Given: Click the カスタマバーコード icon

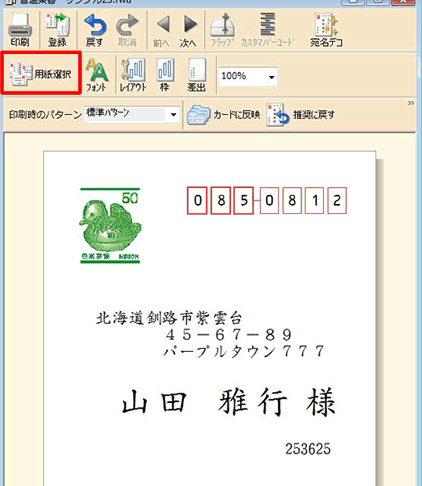Looking at the screenshot, I should pos(268,30).
